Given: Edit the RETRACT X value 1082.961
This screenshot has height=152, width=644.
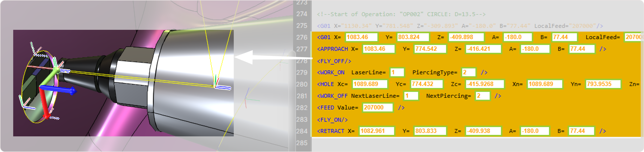Looking at the screenshot, I should 376,131.
